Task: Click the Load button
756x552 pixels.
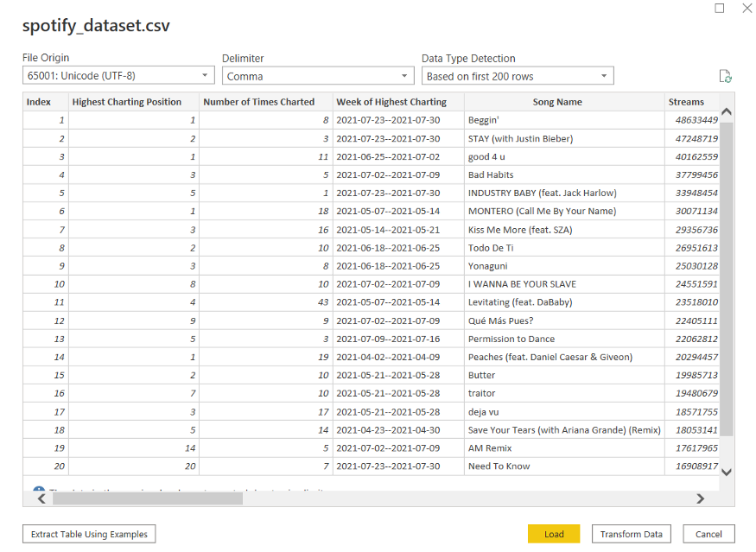Action: tap(554, 534)
